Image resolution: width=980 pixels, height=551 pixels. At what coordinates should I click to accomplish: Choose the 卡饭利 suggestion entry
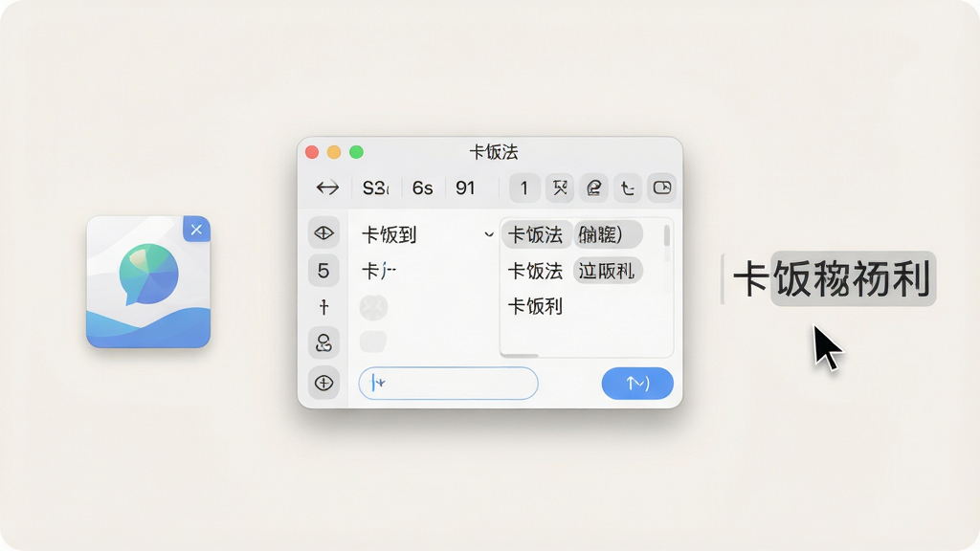pos(535,306)
